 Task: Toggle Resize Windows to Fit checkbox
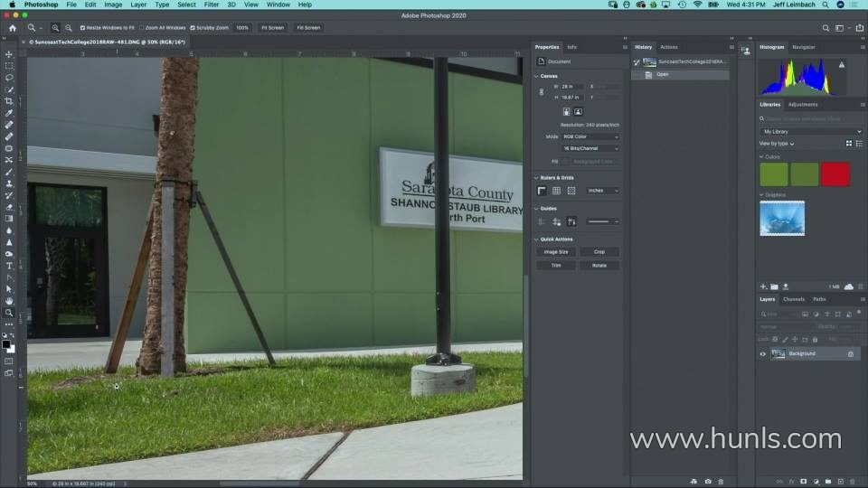(82, 28)
